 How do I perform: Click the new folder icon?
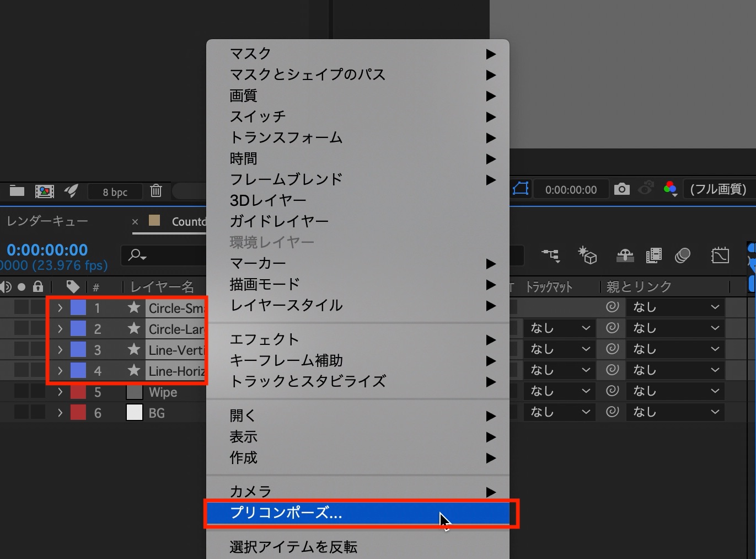17,191
